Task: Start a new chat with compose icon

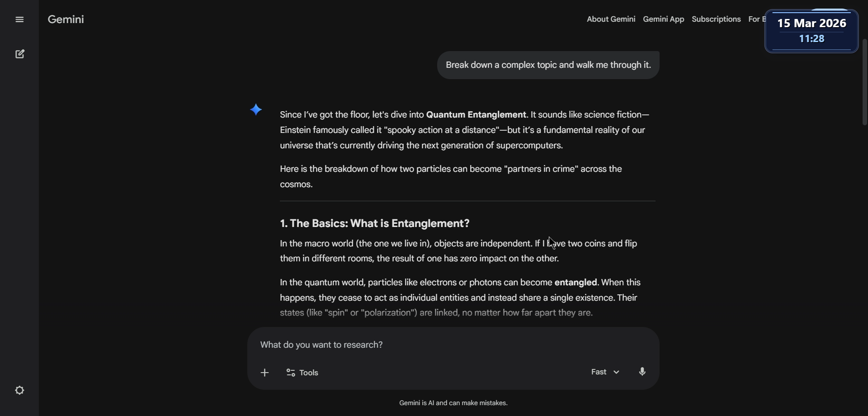Action: point(20,54)
